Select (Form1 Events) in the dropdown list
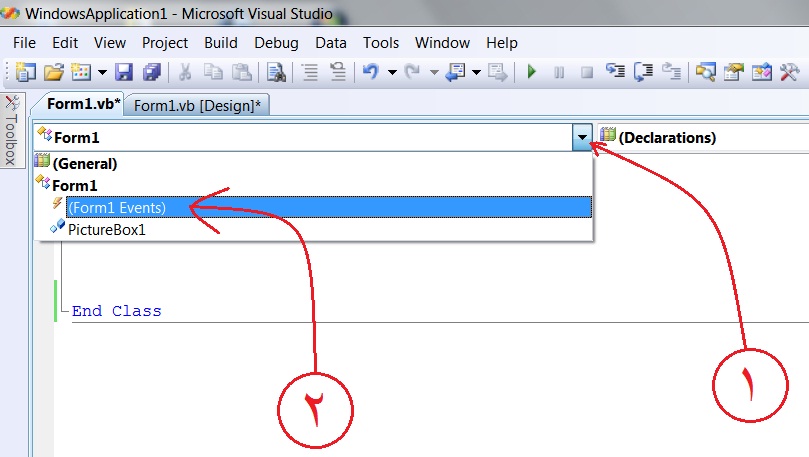This screenshot has height=457, width=809. click(x=329, y=207)
